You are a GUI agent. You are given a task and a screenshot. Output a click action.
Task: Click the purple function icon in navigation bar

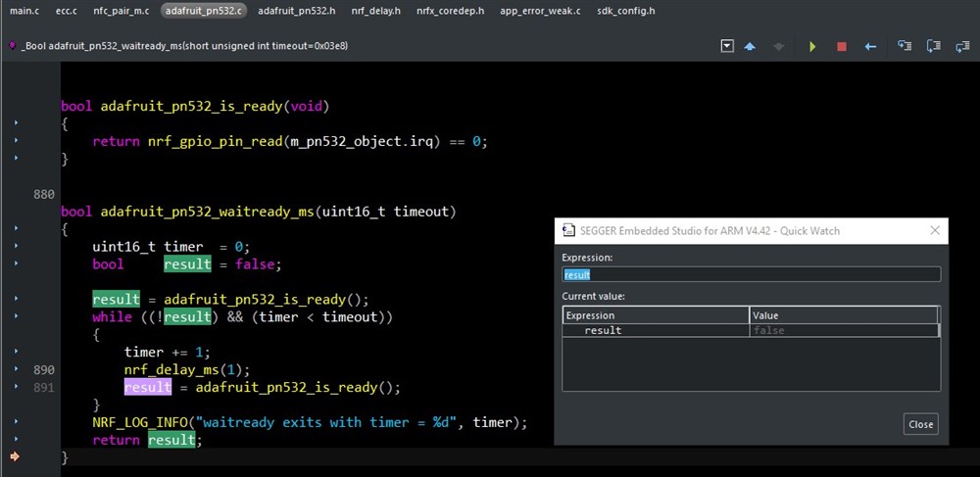13,46
